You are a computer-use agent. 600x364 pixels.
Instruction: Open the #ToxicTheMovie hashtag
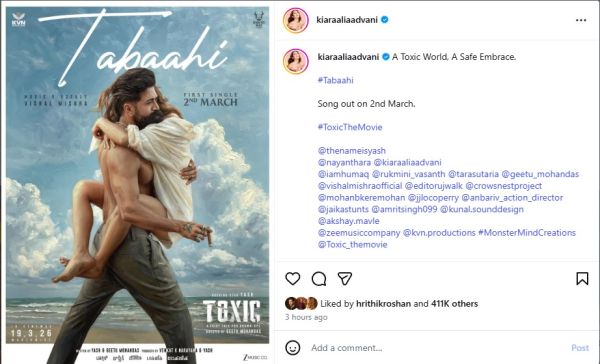[350, 127]
